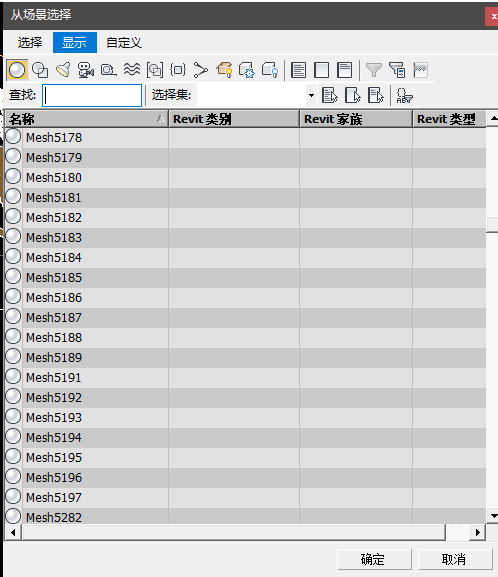The image size is (498, 577).
Task: Toggle the Display Containers box icon
Action: coord(224,70)
